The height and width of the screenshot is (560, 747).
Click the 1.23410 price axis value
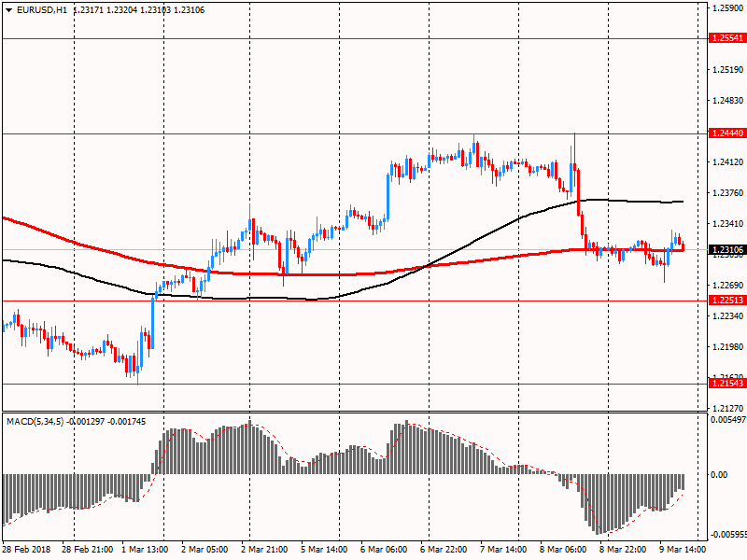click(728, 224)
